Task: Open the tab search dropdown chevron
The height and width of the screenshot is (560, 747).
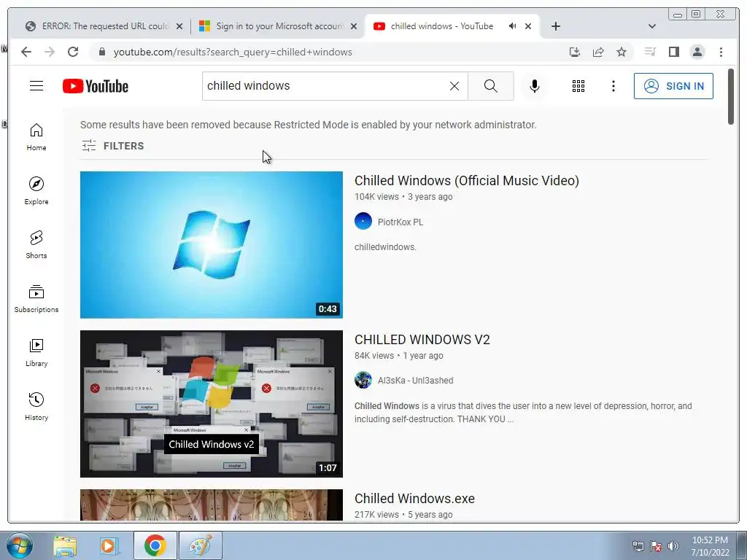Action: point(652,26)
